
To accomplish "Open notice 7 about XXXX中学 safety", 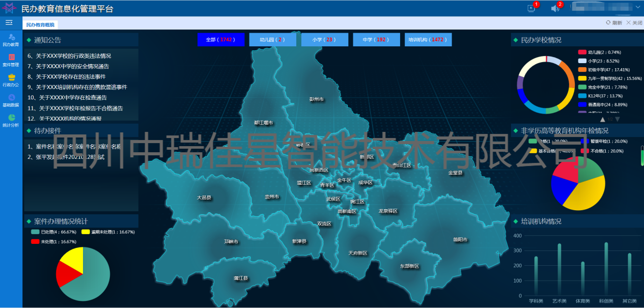I will click(68, 66).
